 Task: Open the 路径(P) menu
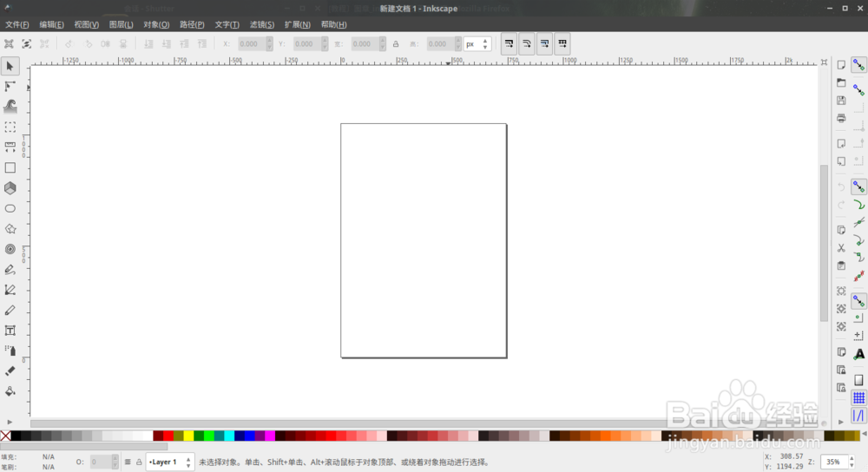coord(192,24)
